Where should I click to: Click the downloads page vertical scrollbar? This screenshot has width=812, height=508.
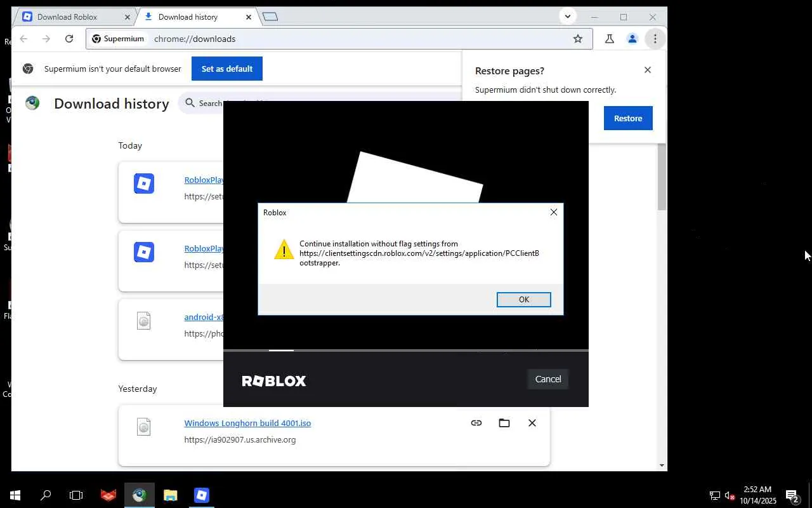[662, 177]
